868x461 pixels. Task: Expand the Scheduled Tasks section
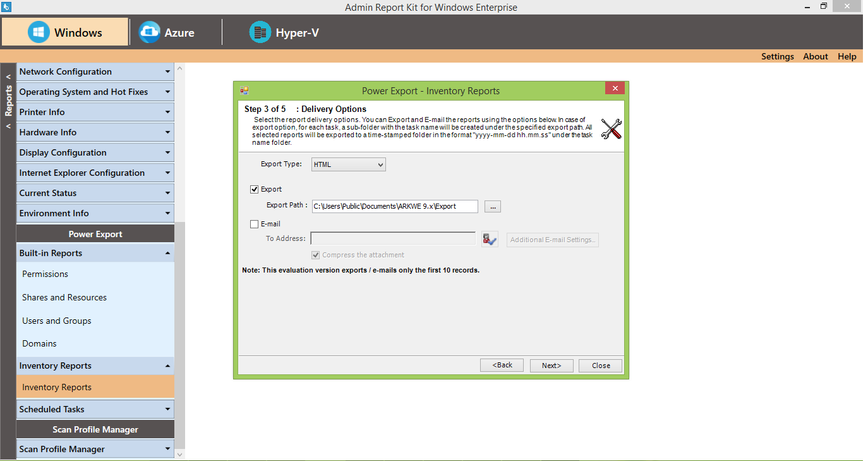(95, 409)
